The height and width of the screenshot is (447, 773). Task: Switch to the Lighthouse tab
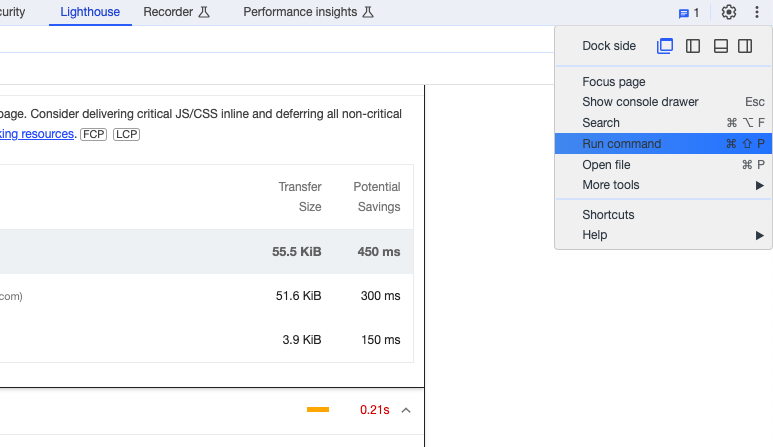(x=90, y=12)
